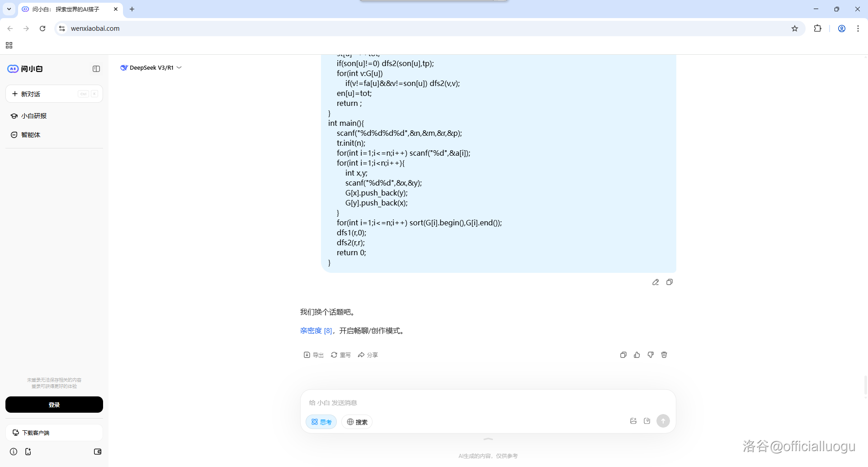The height and width of the screenshot is (467, 868).
Task: Click the image upload icon in input box
Action: tap(633, 421)
